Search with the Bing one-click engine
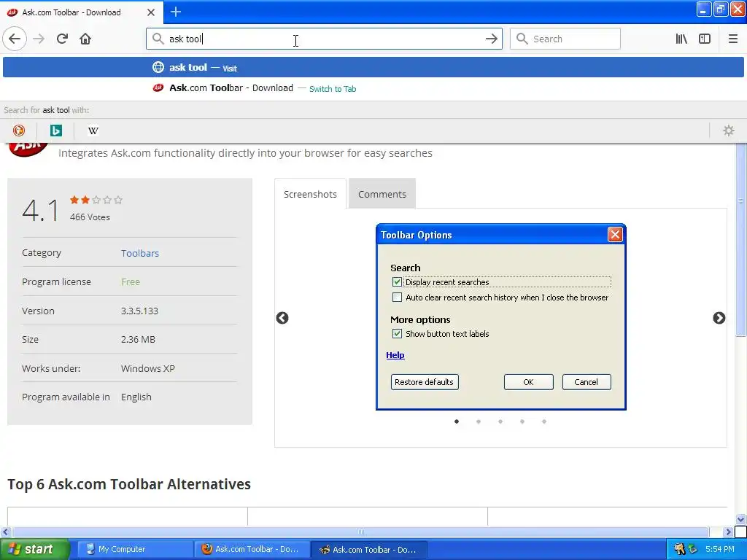This screenshot has width=747, height=560. (55, 131)
